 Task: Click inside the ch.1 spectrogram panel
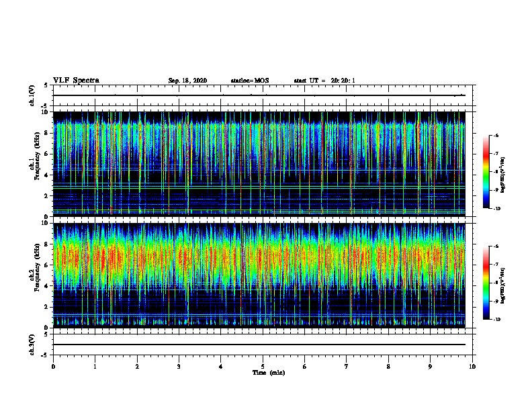point(259,164)
